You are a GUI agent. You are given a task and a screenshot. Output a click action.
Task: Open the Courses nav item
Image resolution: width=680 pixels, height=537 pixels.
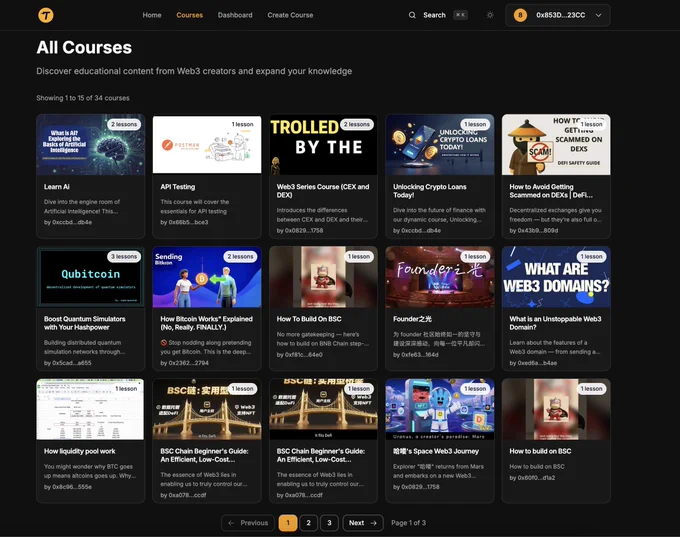click(190, 15)
